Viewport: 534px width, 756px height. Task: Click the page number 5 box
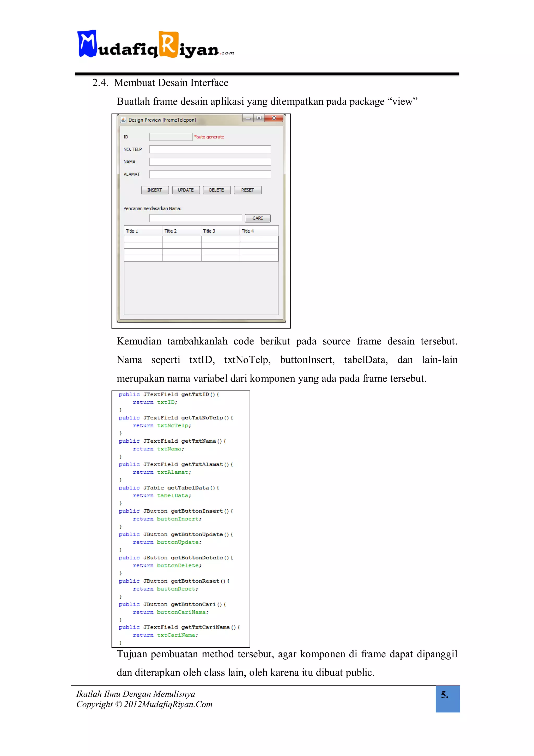(x=447, y=699)
